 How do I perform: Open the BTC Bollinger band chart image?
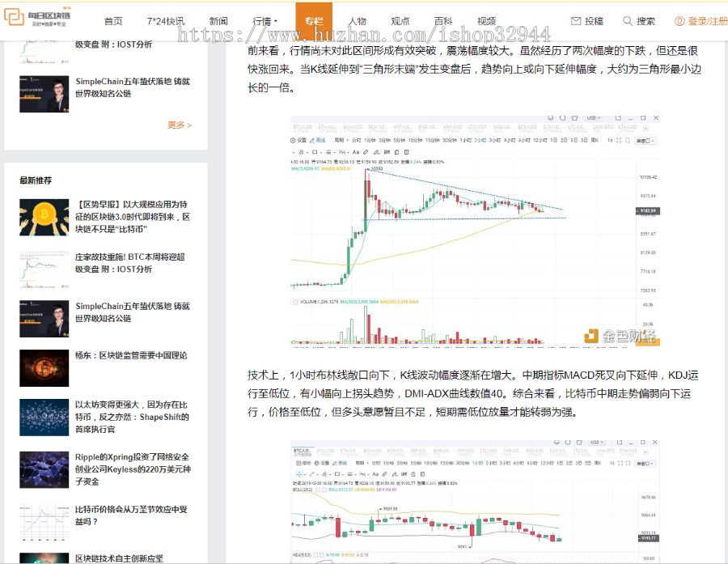point(475,501)
